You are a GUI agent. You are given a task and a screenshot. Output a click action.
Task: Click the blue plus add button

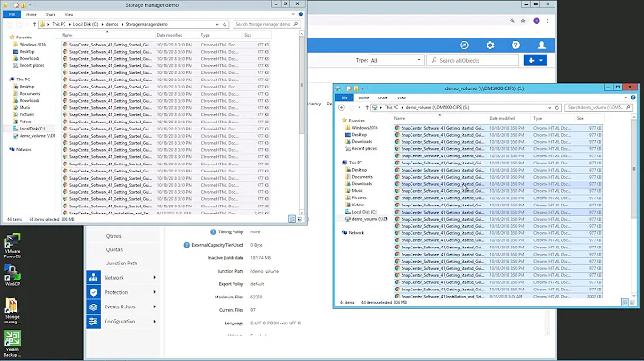click(x=531, y=60)
